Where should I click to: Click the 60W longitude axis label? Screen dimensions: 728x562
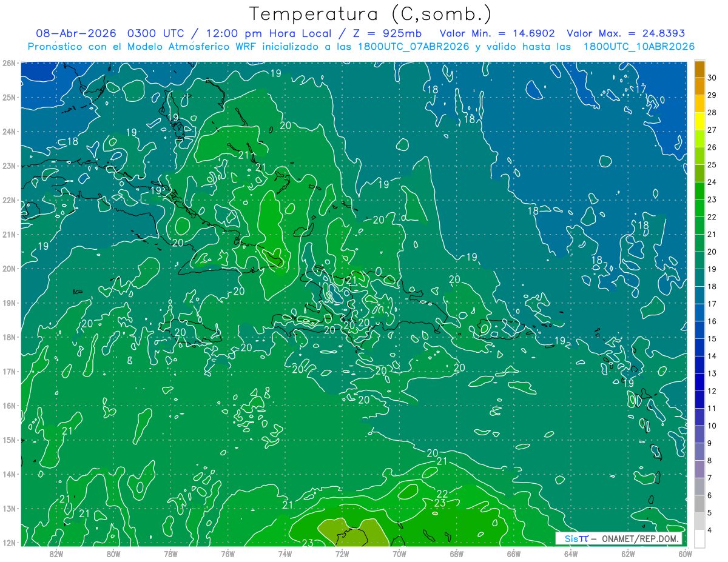[x=685, y=554]
